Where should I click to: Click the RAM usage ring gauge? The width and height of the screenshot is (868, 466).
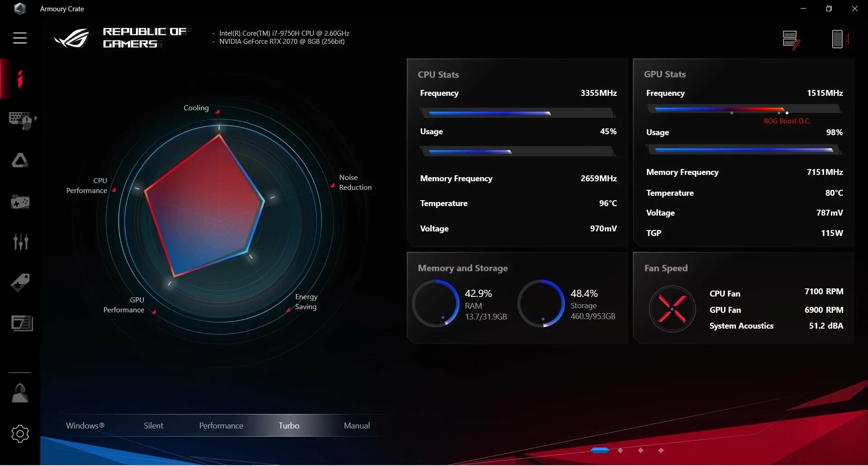pyautogui.click(x=436, y=303)
